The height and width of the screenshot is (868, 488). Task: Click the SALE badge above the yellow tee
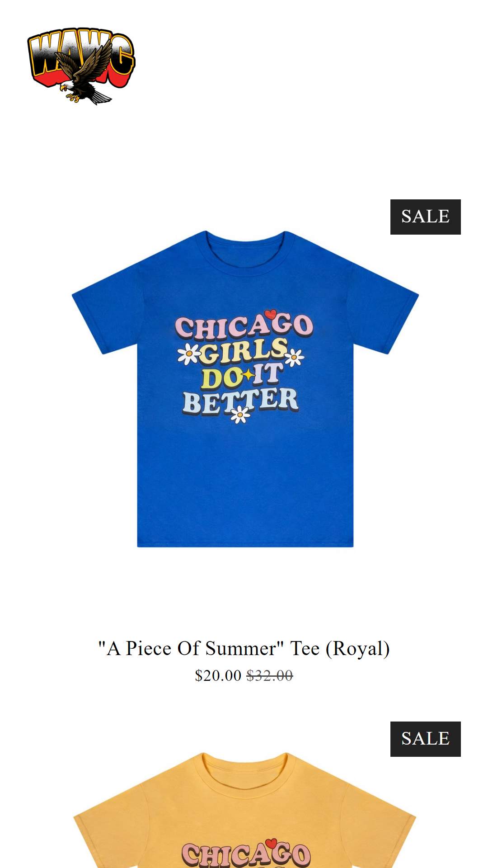[x=425, y=739]
